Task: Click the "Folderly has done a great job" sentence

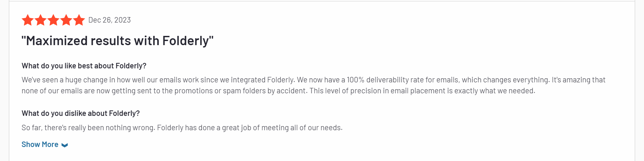Action: (x=250, y=128)
